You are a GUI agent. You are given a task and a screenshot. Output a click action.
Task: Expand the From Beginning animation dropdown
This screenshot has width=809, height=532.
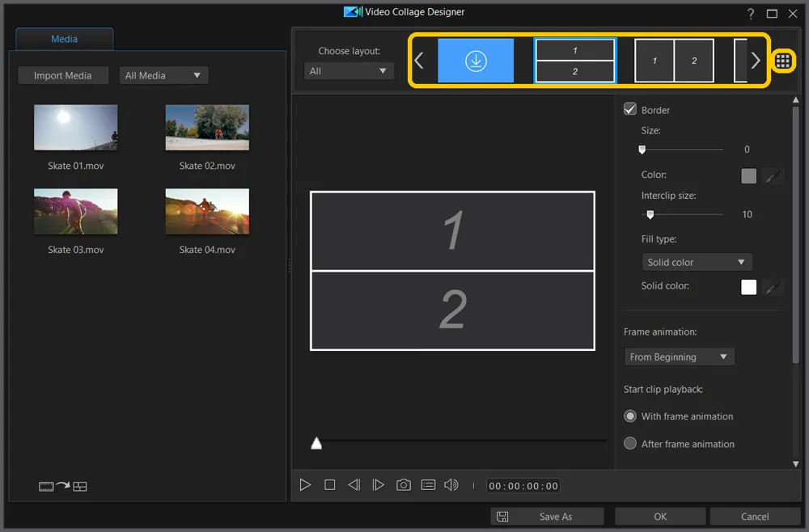point(679,357)
